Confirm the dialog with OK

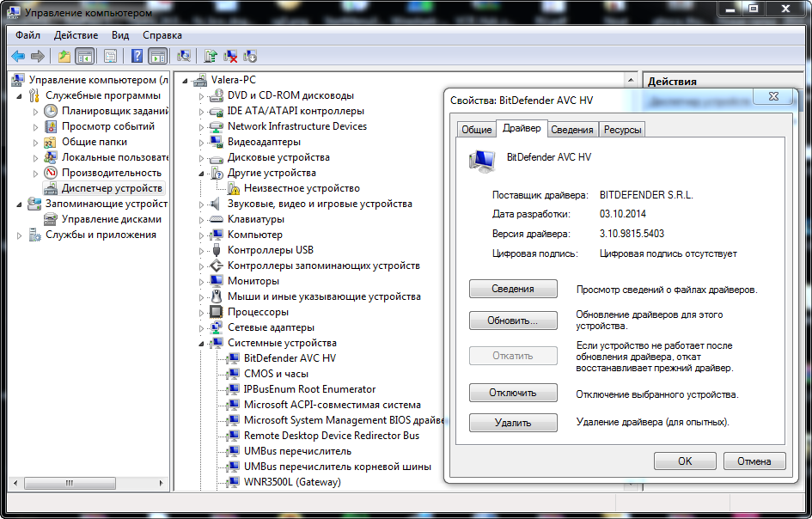pyautogui.click(x=685, y=461)
